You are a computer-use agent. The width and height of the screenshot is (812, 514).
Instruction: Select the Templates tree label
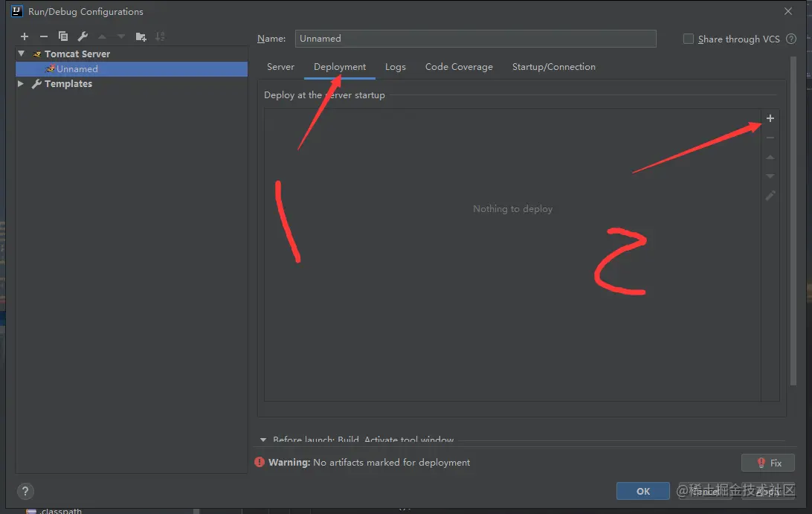pos(68,84)
